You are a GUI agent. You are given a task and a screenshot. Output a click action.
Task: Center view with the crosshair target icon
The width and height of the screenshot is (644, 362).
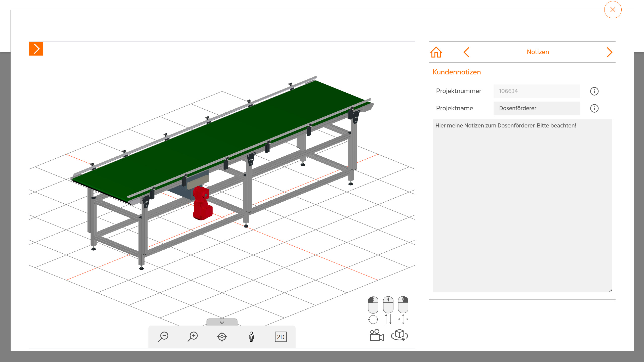click(x=222, y=337)
